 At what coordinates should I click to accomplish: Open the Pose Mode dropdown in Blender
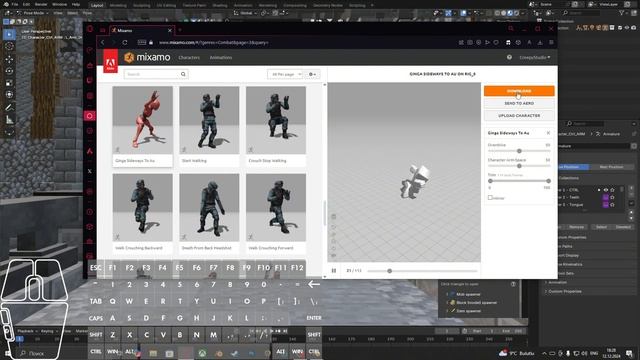(33, 13)
